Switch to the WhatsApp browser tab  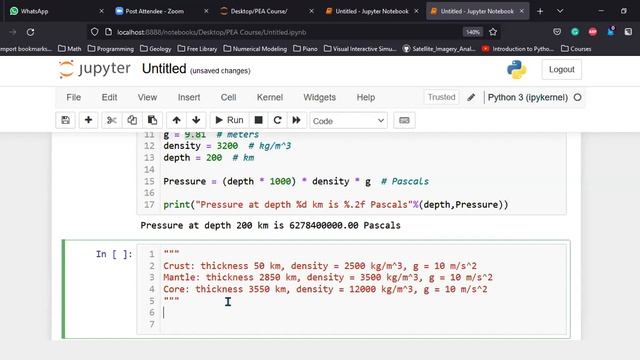coord(56,11)
